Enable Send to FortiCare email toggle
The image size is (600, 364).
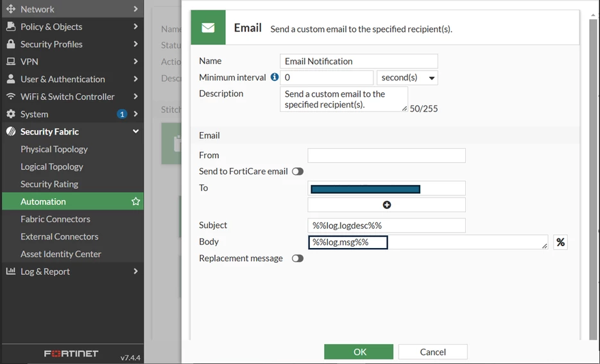pyautogui.click(x=297, y=172)
